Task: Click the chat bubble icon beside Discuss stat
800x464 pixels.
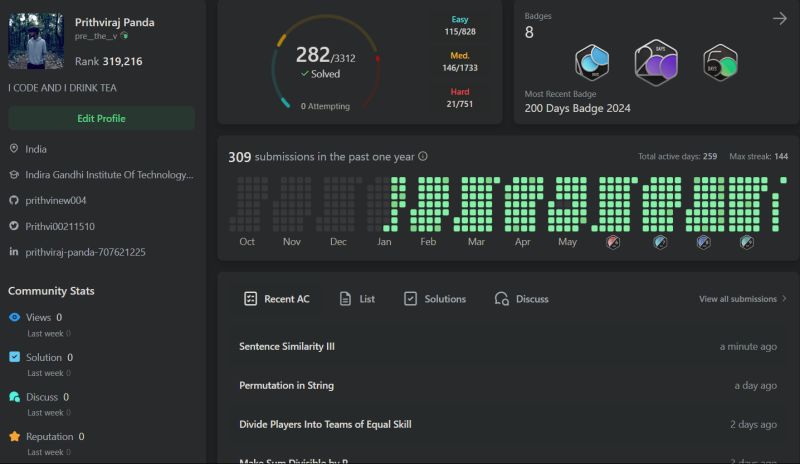Action: coord(14,397)
